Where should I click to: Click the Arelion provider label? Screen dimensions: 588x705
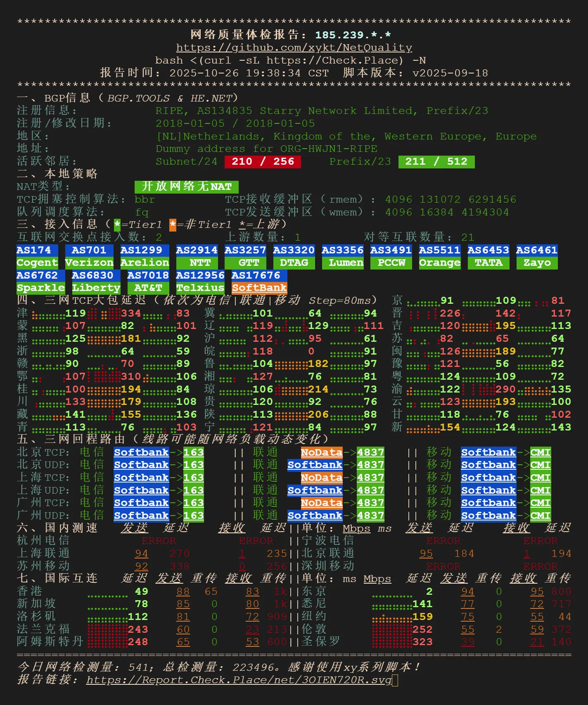pyautogui.click(x=145, y=263)
